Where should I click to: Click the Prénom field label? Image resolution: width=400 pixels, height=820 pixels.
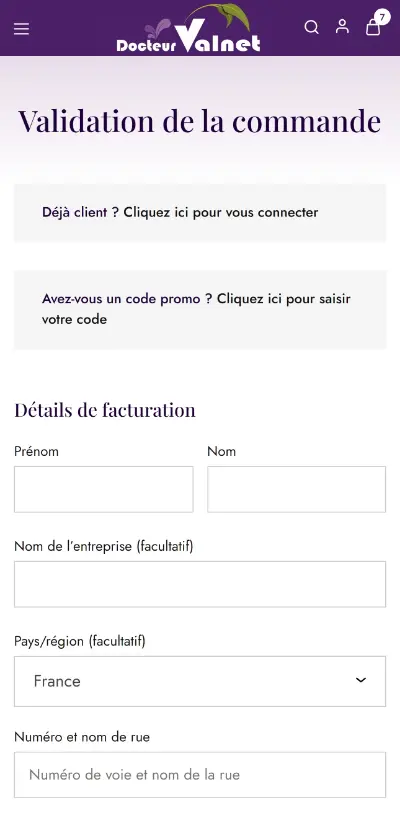point(37,451)
